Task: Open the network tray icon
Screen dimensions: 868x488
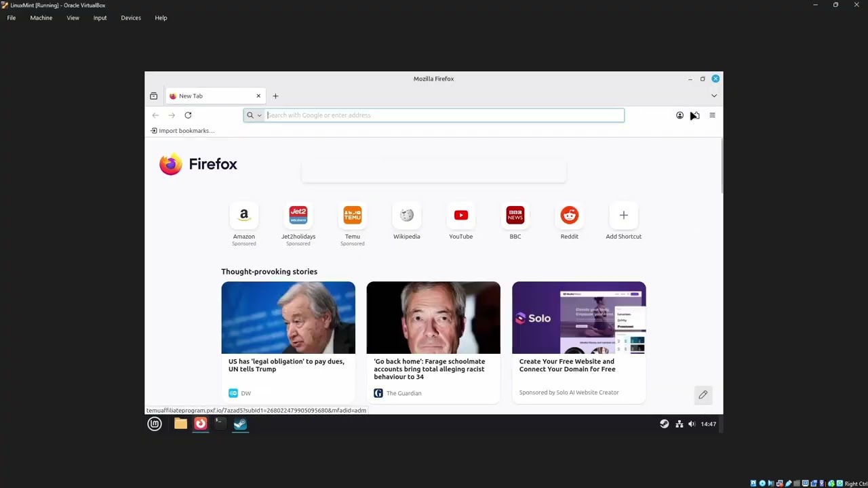Action: coord(679,424)
